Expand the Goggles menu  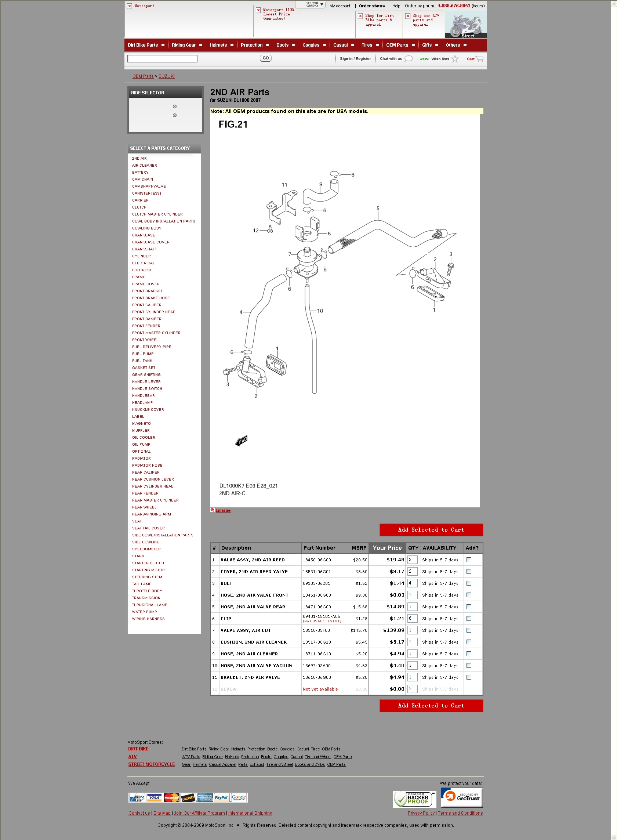314,45
